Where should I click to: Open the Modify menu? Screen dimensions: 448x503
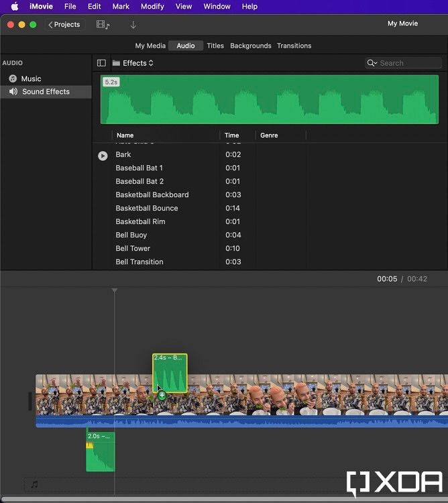[152, 7]
